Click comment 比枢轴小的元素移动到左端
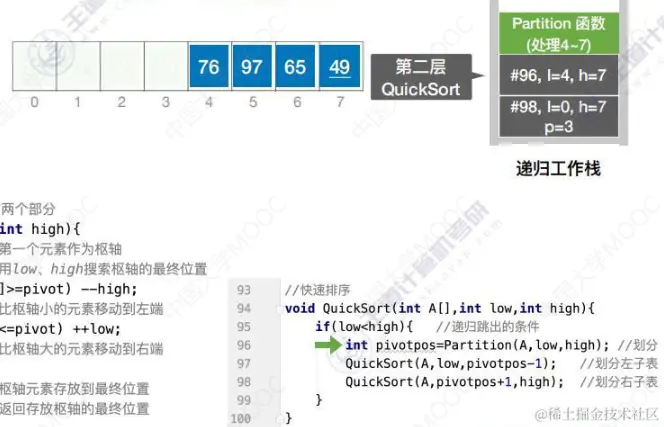This screenshot has width=664, height=427. point(81,309)
